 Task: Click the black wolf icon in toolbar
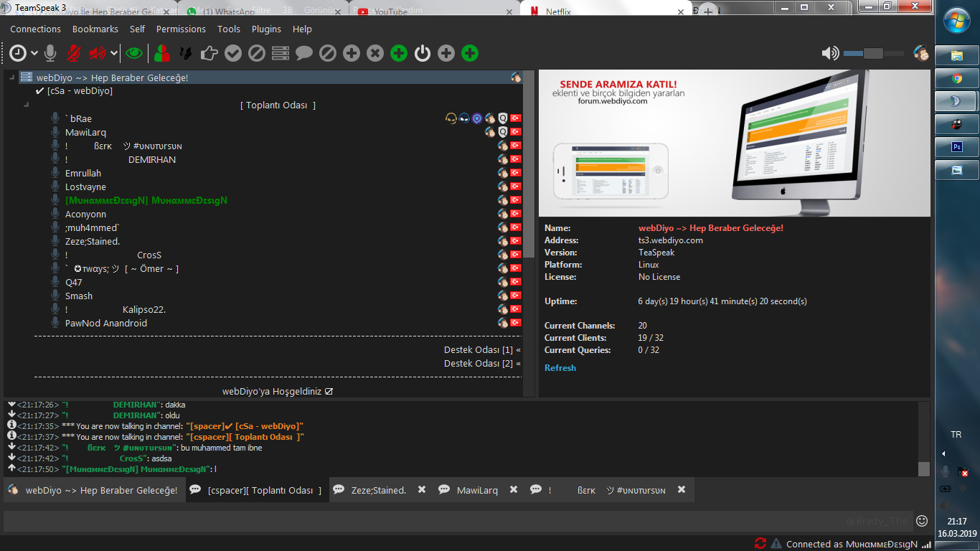click(x=185, y=53)
